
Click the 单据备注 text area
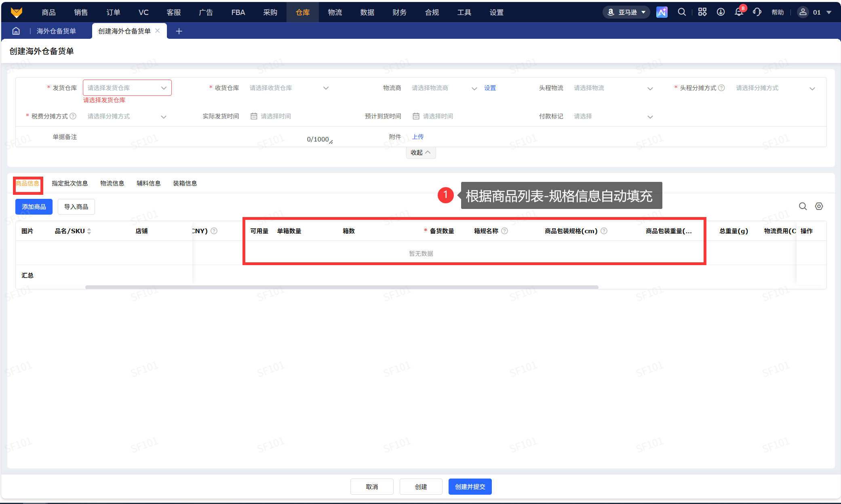pyautogui.click(x=208, y=137)
